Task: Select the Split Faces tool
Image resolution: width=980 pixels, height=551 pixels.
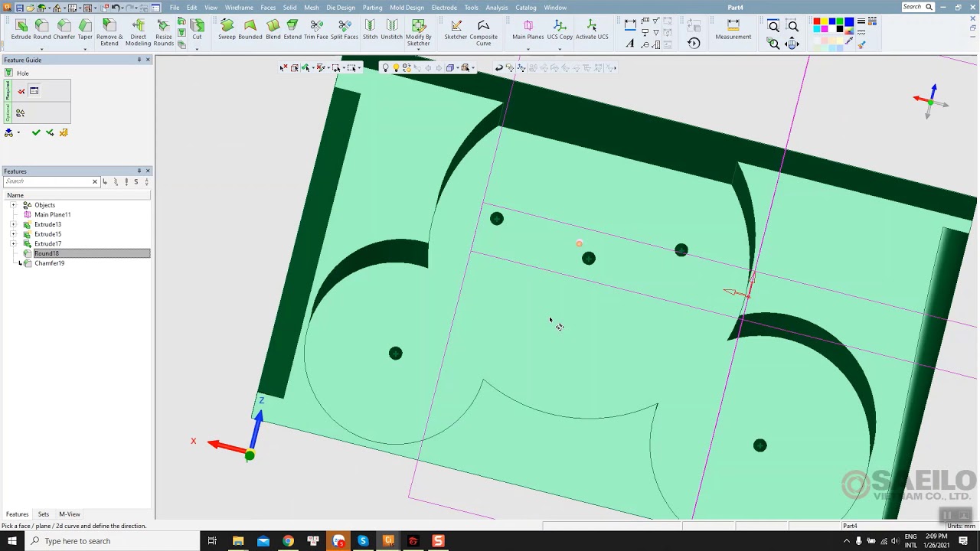Action: (345, 30)
